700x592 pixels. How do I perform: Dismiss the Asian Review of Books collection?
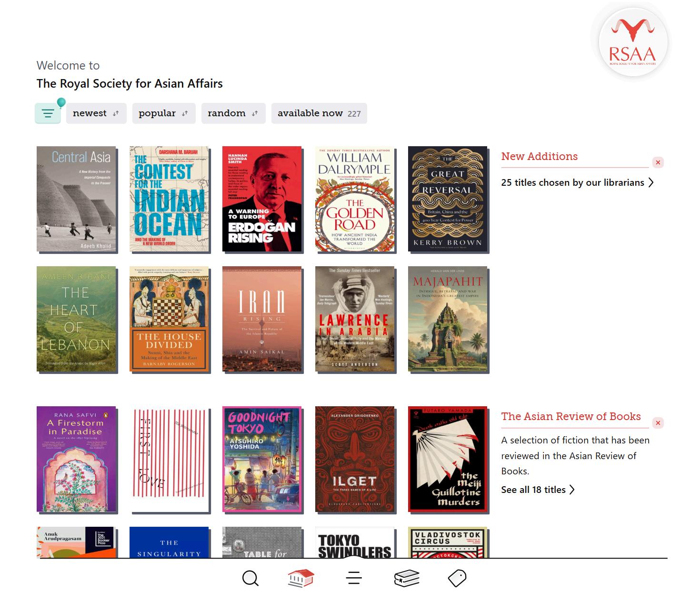(658, 423)
